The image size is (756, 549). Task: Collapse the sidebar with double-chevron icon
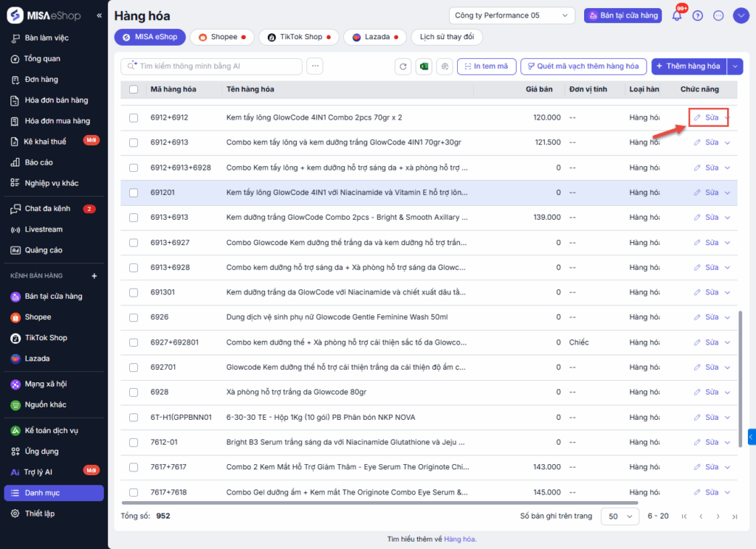click(x=99, y=15)
